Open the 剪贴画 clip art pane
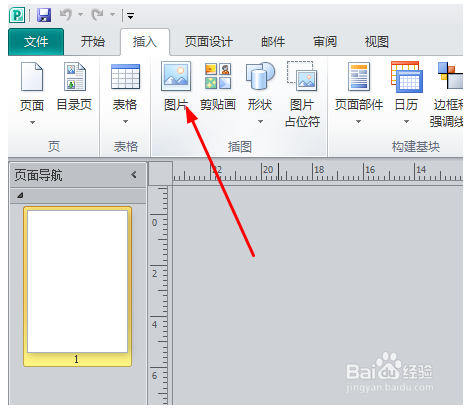The height and width of the screenshot is (409, 470). [x=218, y=87]
